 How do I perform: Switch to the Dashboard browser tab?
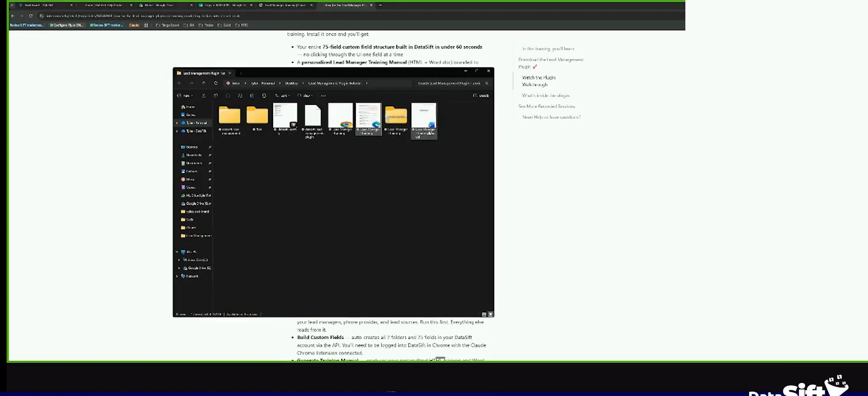tap(45, 5)
